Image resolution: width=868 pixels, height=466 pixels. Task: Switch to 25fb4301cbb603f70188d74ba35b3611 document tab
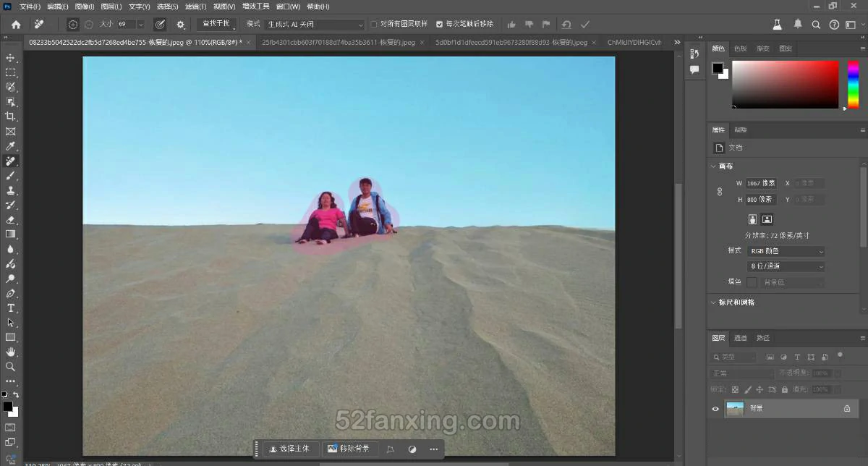[339, 43]
